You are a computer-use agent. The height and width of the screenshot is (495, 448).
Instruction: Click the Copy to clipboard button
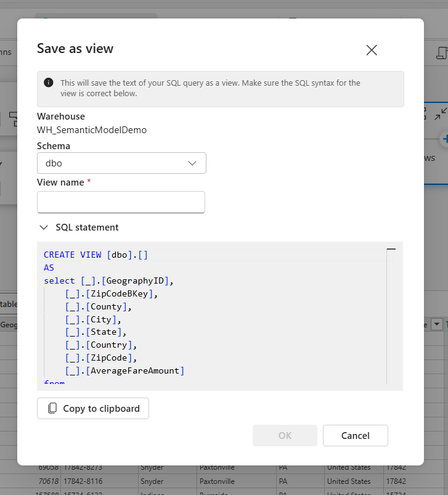tap(93, 408)
